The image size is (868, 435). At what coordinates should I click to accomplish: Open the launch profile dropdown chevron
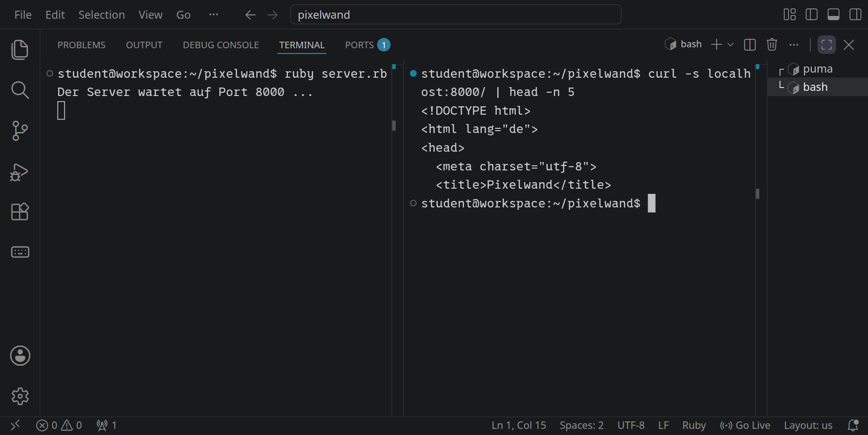point(730,44)
